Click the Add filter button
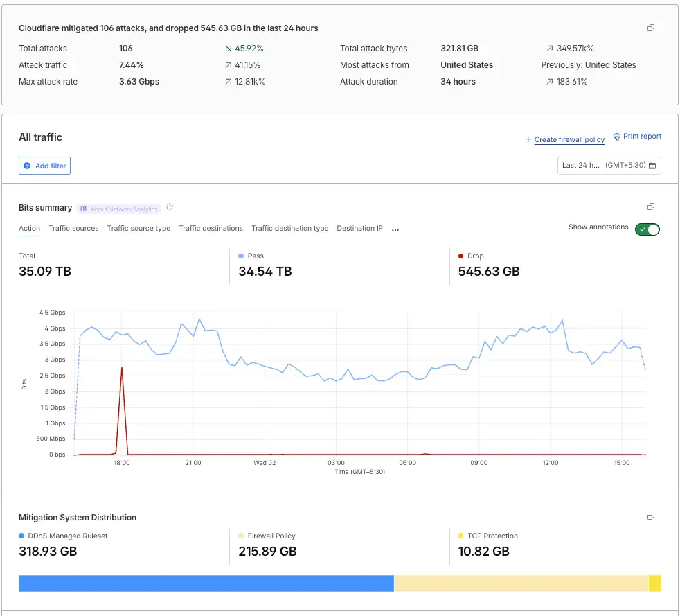 coord(45,166)
